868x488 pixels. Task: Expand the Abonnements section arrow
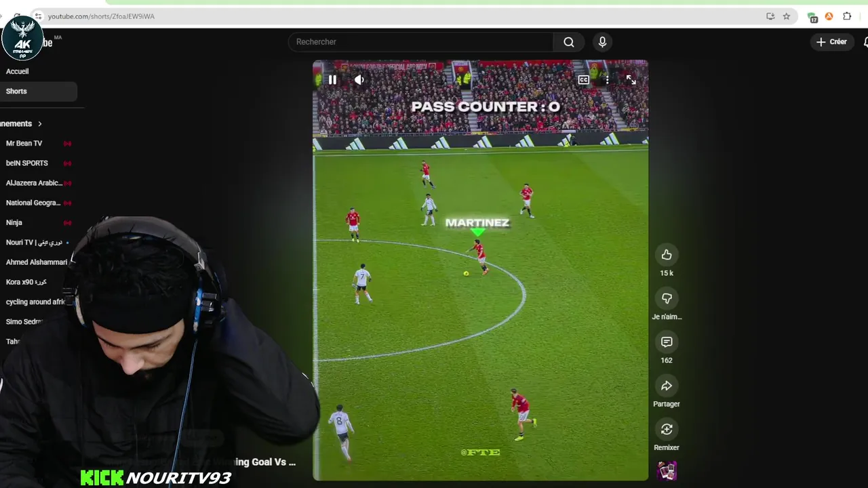point(40,124)
